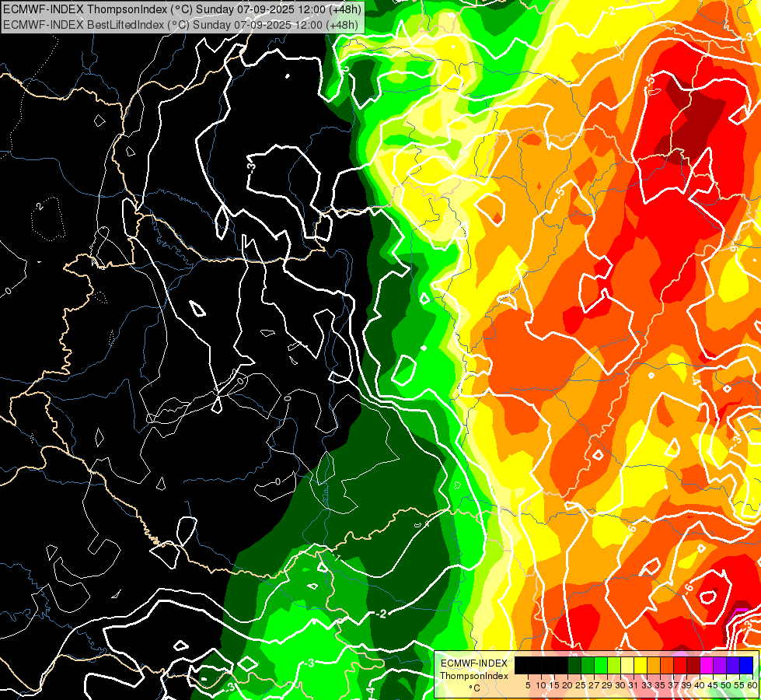Click the legend scale value 55
Viewport: 761px width, 700px height.
pyautogui.click(x=739, y=685)
